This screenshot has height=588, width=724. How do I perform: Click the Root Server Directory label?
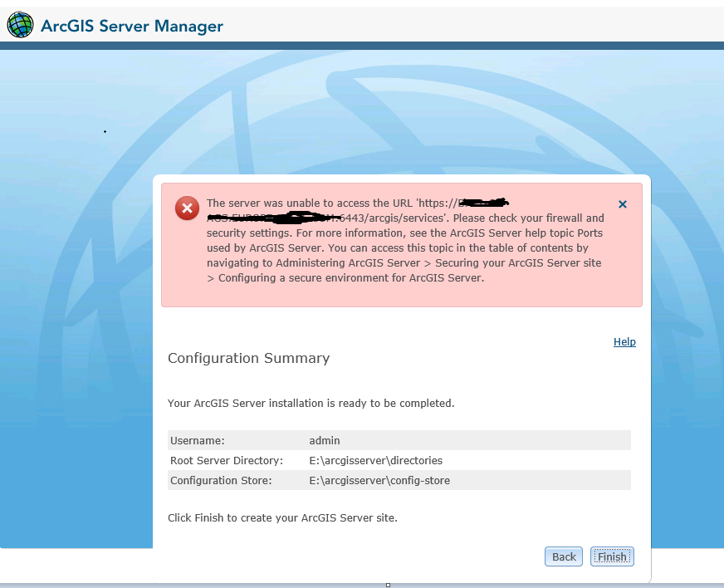(227, 460)
